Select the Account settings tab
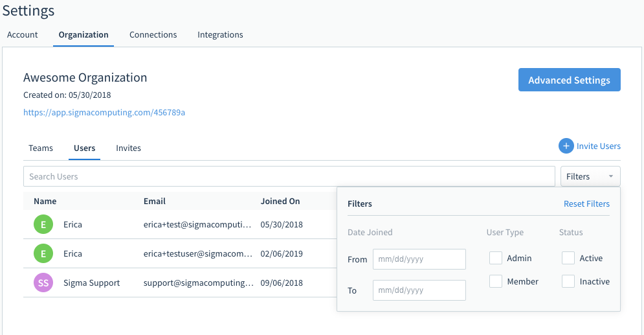Viewport: 644px width, 335px height. click(22, 35)
